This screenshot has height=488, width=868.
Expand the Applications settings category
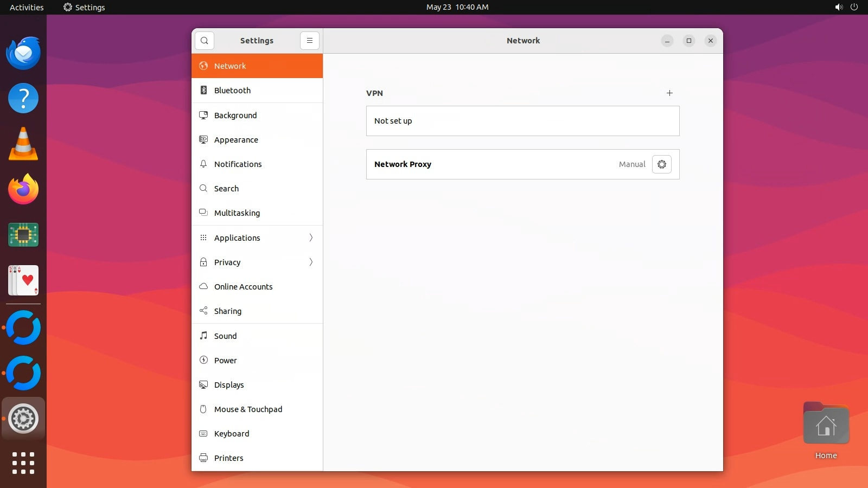coord(257,237)
